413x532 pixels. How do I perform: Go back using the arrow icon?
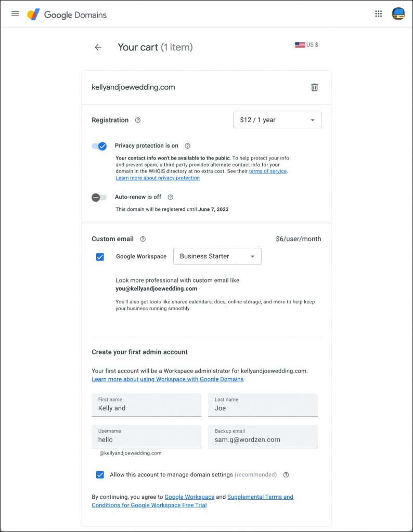(98, 47)
